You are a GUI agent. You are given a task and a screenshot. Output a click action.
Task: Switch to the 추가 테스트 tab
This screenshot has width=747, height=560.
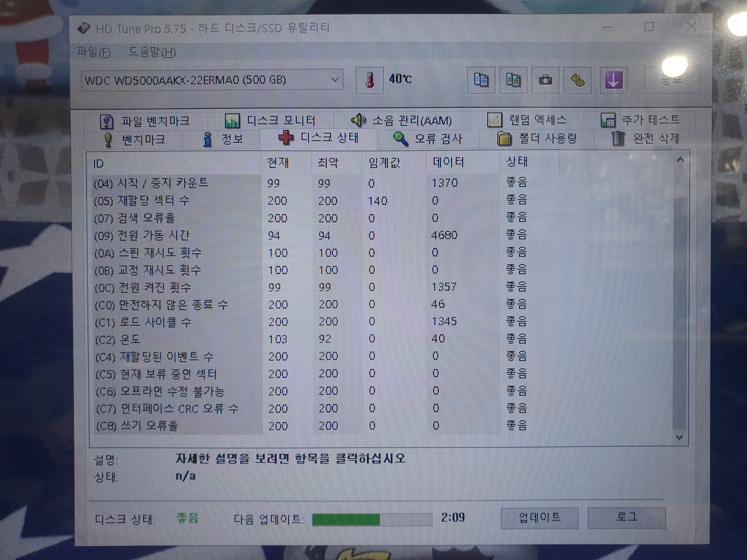(640, 119)
